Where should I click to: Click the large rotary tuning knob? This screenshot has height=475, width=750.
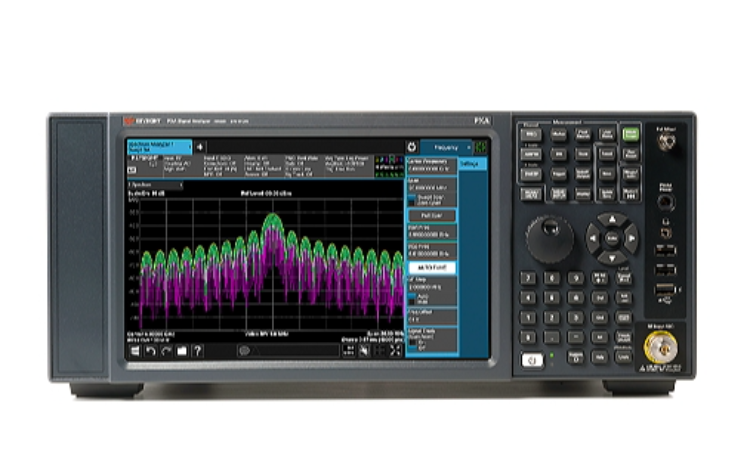[x=550, y=239]
